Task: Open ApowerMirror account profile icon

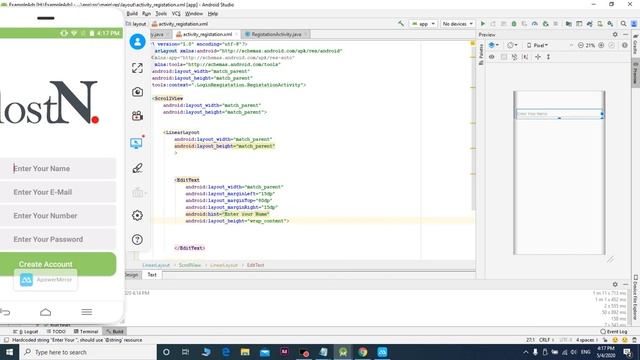Action: pyautogui.click(x=138, y=42)
